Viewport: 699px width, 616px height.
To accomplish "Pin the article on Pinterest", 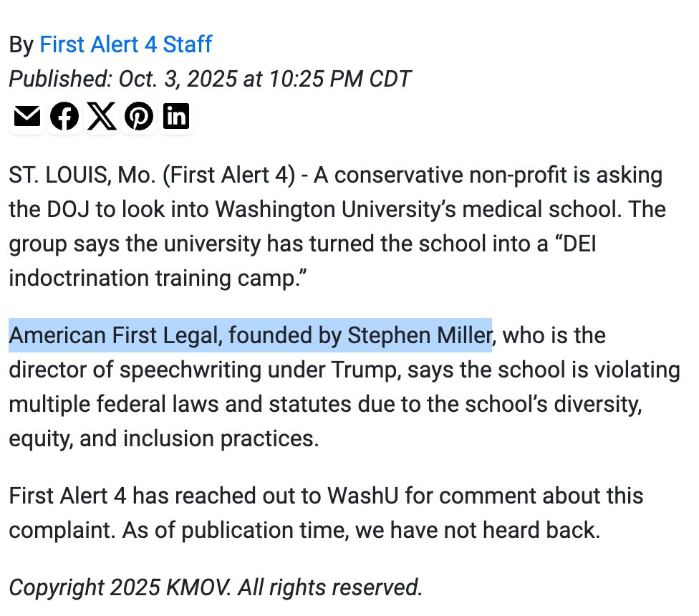I will [x=139, y=116].
